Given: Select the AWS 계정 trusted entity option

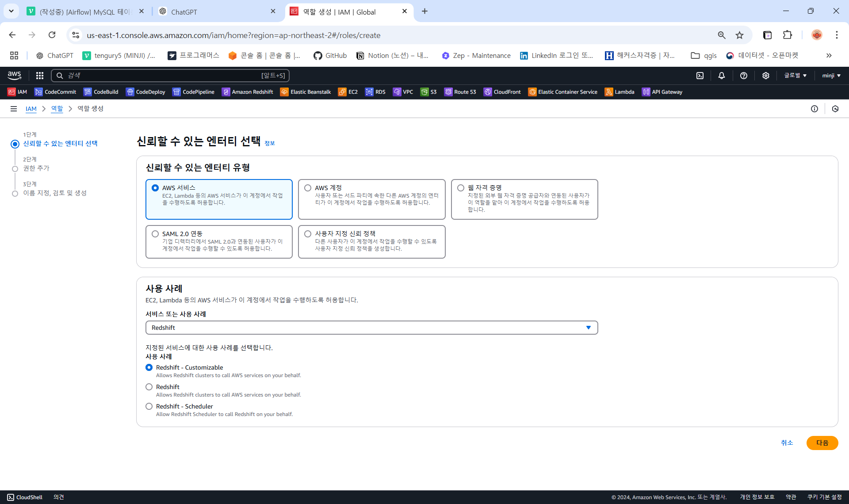Looking at the screenshot, I should [308, 188].
